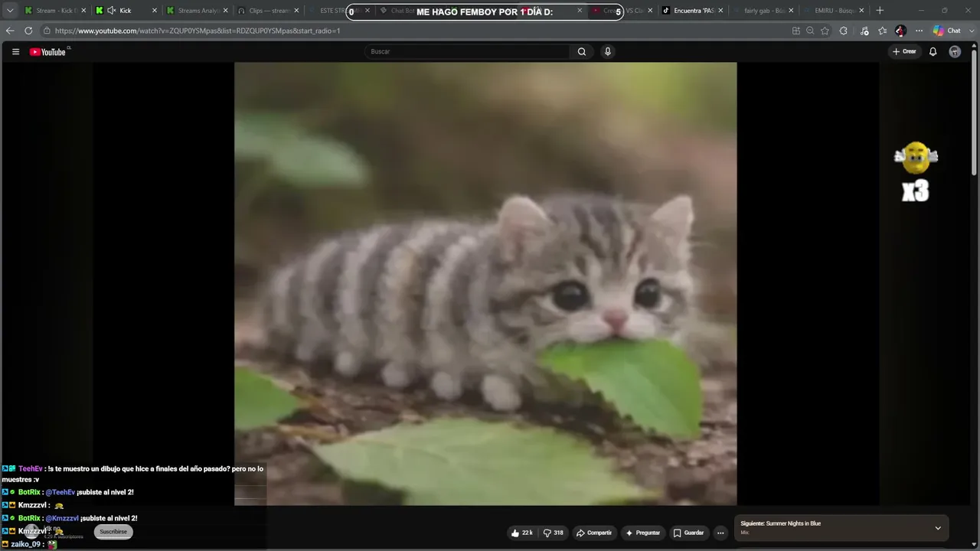Expand the tab search dropdown arrow
Image resolution: width=980 pixels, height=551 pixels.
(x=10, y=11)
